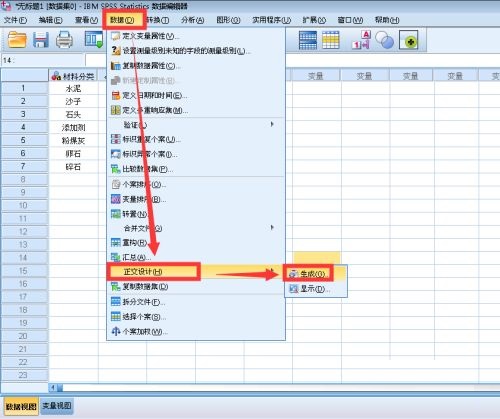Open the 文件(F) menu
This screenshot has width=500, height=419.
(15, 20)
